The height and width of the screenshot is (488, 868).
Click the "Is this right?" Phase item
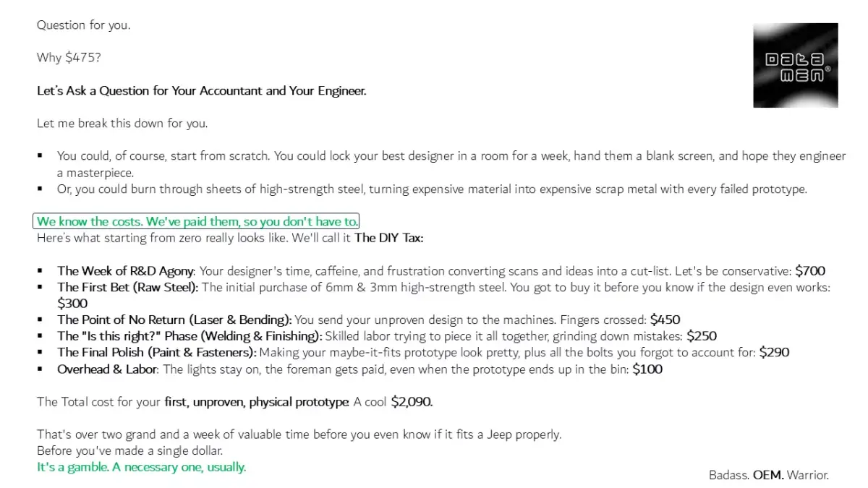pyautogui.click(x=190, y=336)
